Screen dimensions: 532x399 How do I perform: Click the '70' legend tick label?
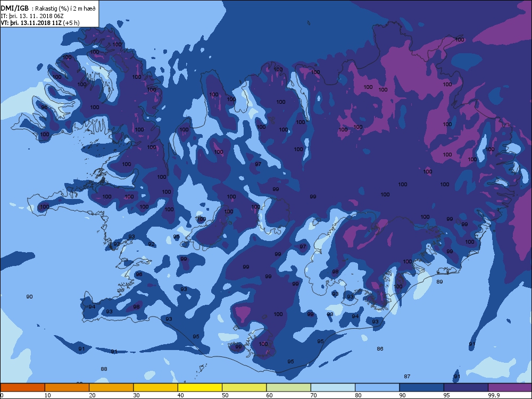(314, 395)
